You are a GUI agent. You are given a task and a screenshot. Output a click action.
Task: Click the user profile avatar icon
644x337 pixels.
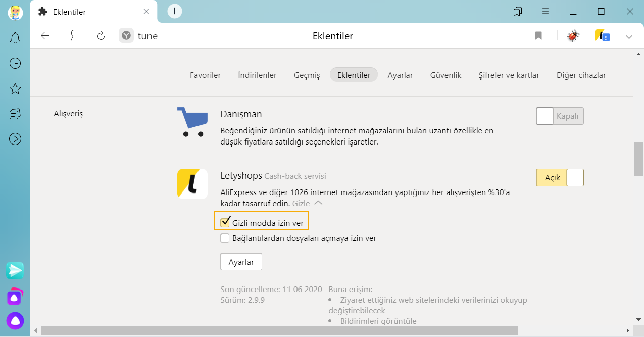(15, 12)
